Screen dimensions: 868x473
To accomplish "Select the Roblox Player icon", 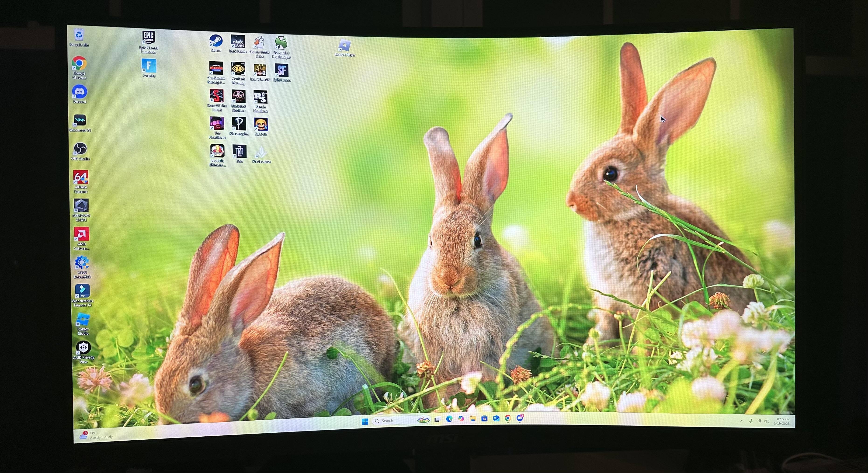I will 344,46.
